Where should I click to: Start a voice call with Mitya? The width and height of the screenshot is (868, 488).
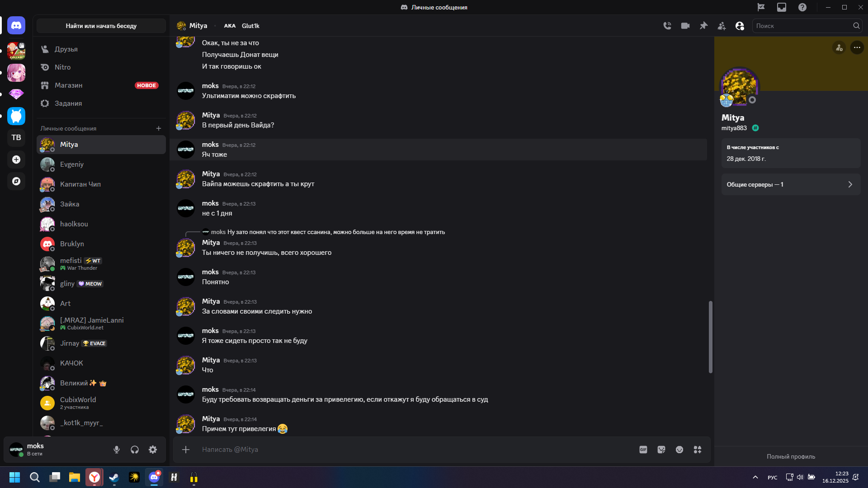tap(667, 26)
